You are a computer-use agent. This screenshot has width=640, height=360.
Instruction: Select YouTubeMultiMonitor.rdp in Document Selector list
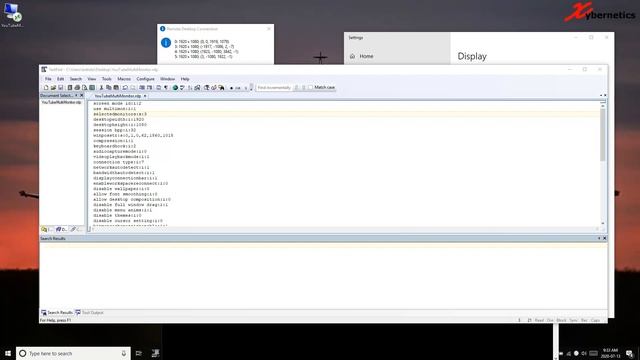61,102
